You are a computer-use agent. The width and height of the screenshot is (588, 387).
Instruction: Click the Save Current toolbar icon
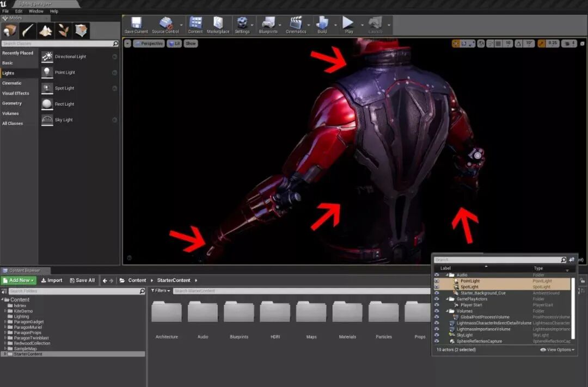(x=136, y=24)
